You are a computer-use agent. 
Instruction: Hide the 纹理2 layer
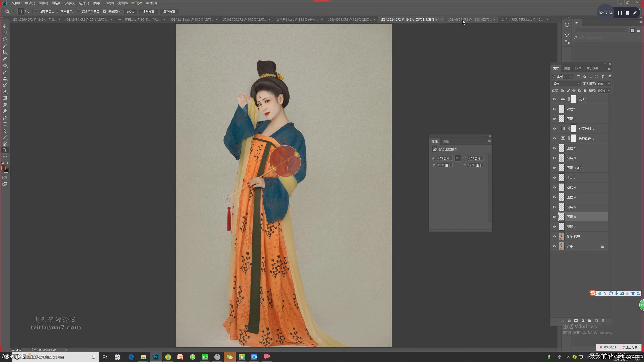(x=554, y=109)
